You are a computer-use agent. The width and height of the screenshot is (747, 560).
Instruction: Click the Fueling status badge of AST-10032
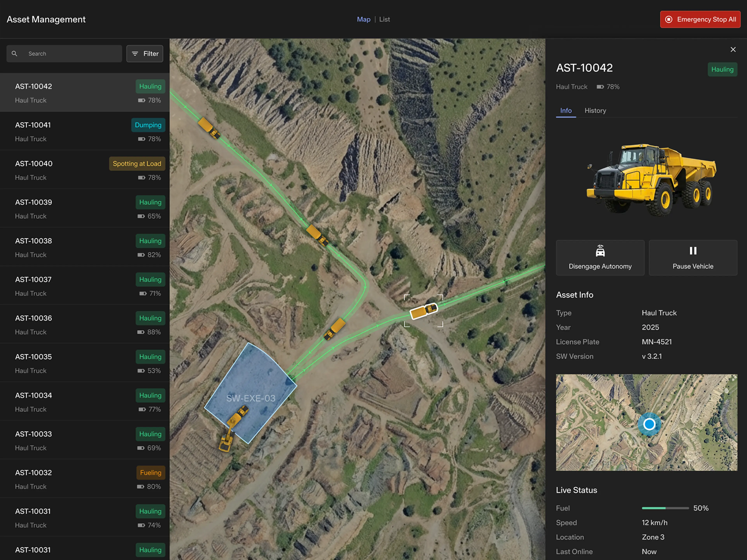click(151, 472)
